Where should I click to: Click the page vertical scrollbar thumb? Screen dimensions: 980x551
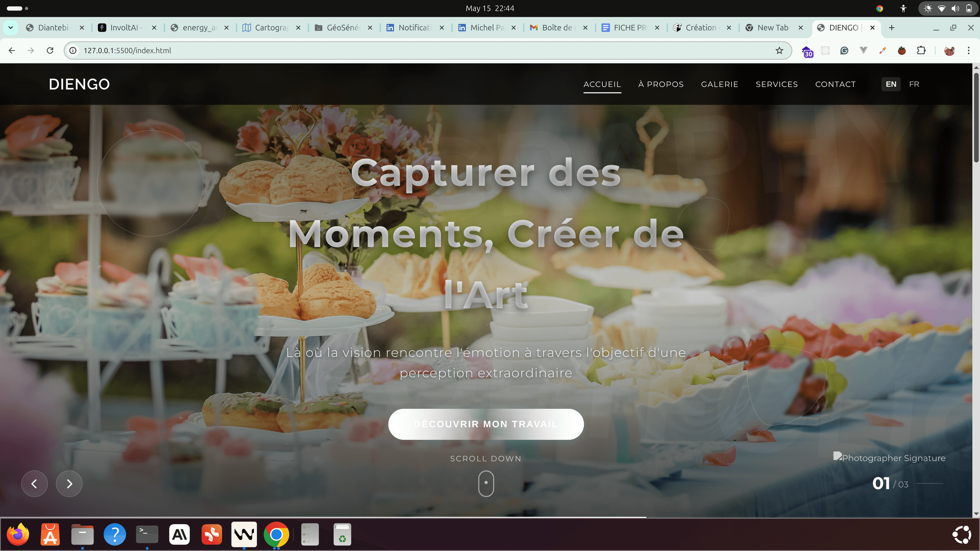coord(976,118)
